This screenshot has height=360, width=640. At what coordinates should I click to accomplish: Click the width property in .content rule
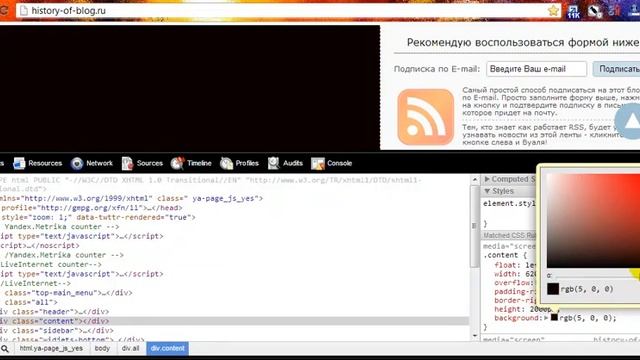point(507,274)
